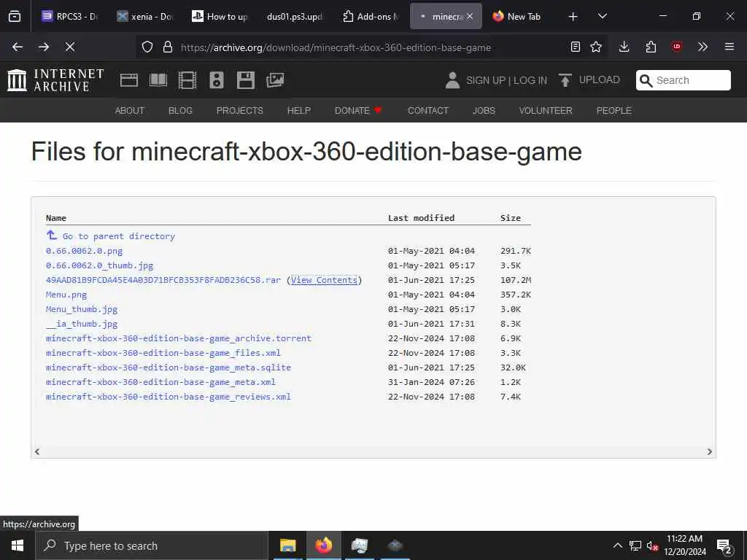Toggle reader view icon
This screenshot has width=747, height=560.
pos(576,47)
